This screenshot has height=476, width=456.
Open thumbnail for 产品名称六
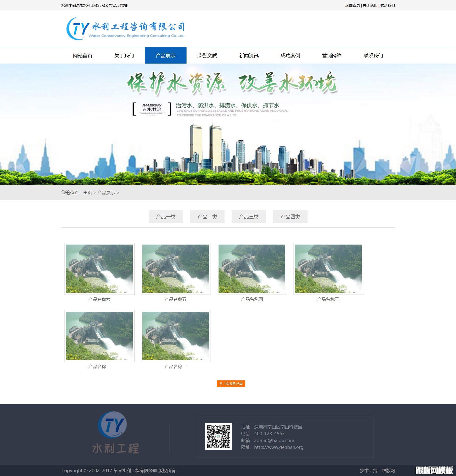[99, 269]
